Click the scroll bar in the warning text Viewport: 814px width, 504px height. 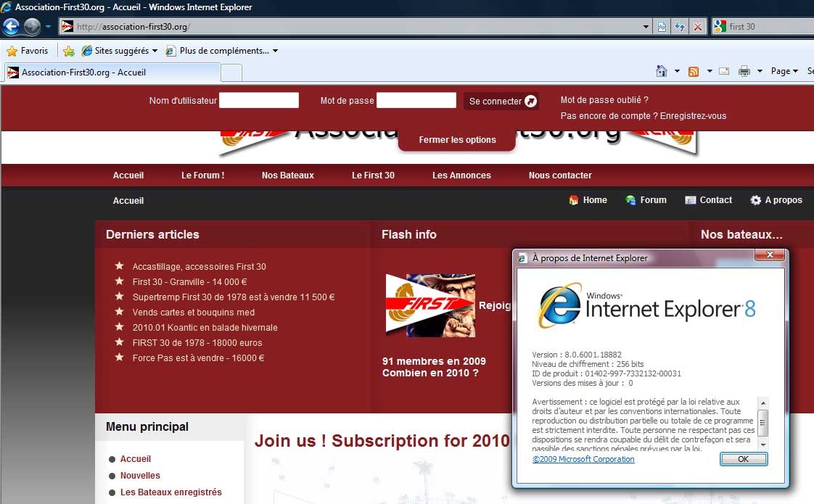[762, 422]
